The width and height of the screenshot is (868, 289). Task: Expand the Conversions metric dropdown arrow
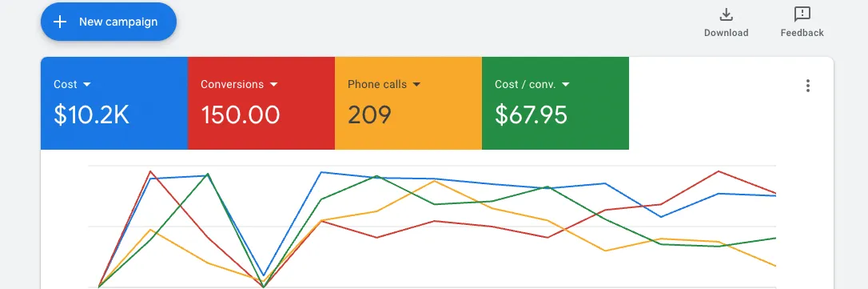(x=273, y=84)
